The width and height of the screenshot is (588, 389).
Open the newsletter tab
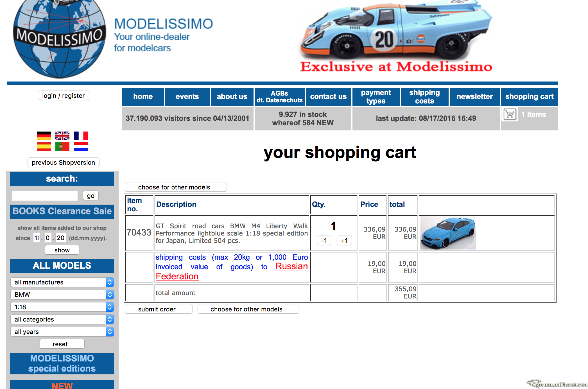474,97
